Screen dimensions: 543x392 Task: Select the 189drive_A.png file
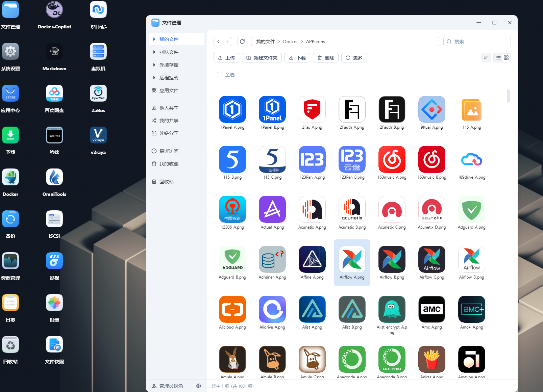point(472,159)
